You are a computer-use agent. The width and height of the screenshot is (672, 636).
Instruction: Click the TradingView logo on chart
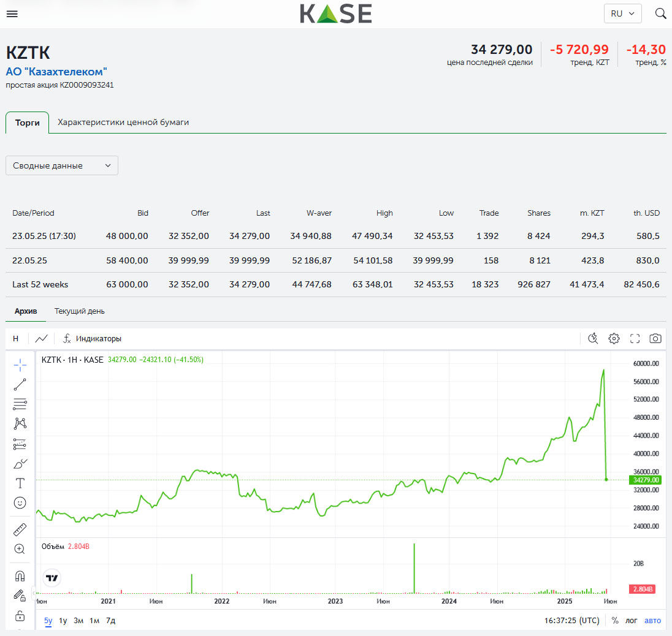pyautogui.click(x=52, y=578)
